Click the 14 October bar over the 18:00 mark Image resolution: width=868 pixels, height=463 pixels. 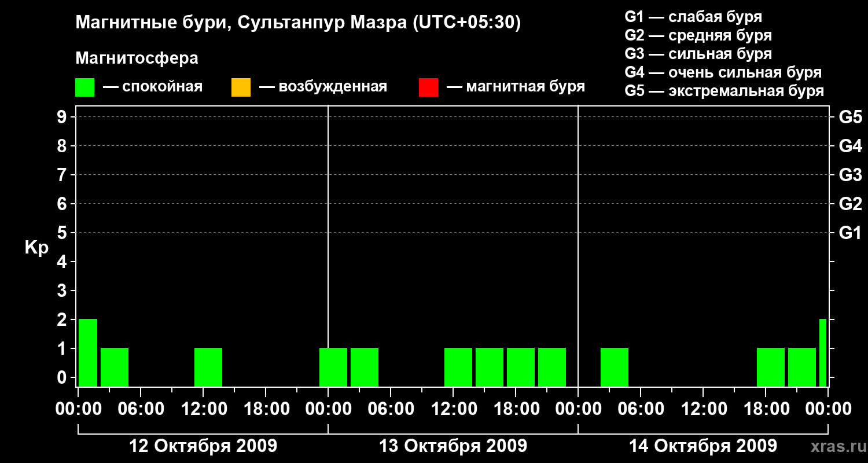[771, 367]
